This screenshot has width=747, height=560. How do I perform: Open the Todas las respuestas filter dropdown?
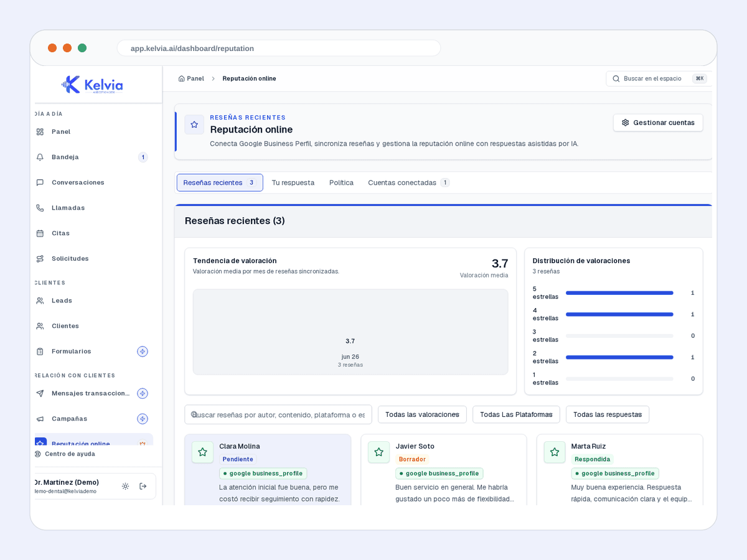coord(608,414)
